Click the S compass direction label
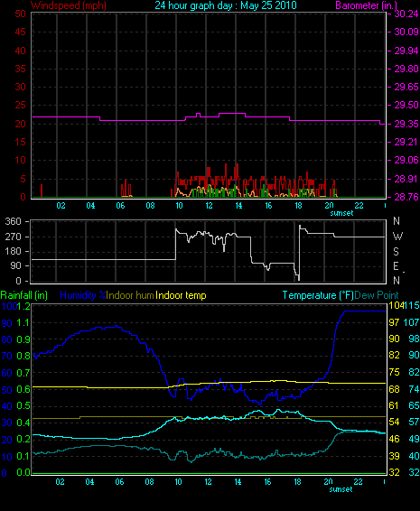Viewport: 420px width, 511px height. [396, 251]
